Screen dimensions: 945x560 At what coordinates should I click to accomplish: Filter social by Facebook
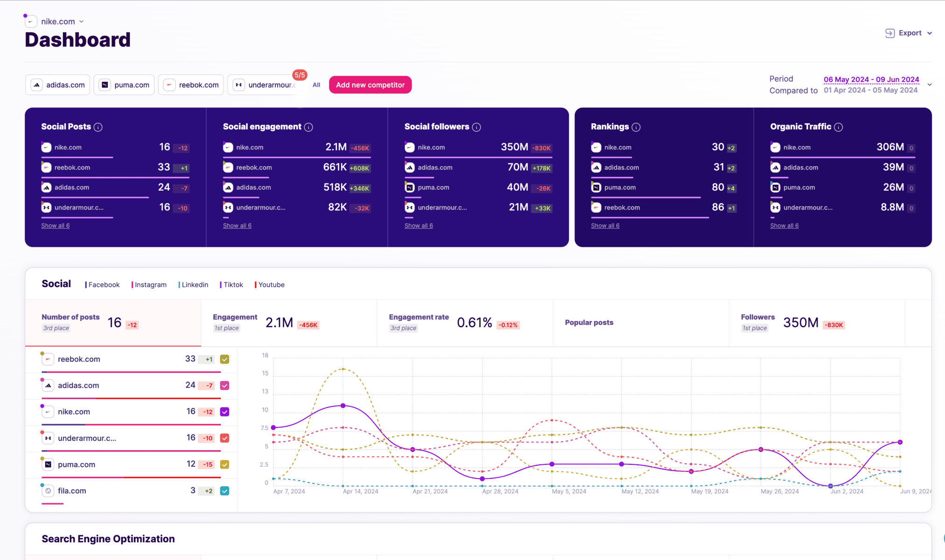(103, 285)
